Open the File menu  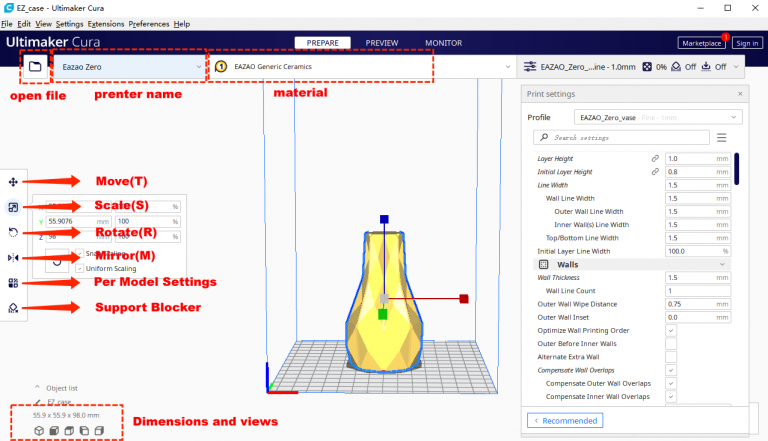tap(7, 24)
